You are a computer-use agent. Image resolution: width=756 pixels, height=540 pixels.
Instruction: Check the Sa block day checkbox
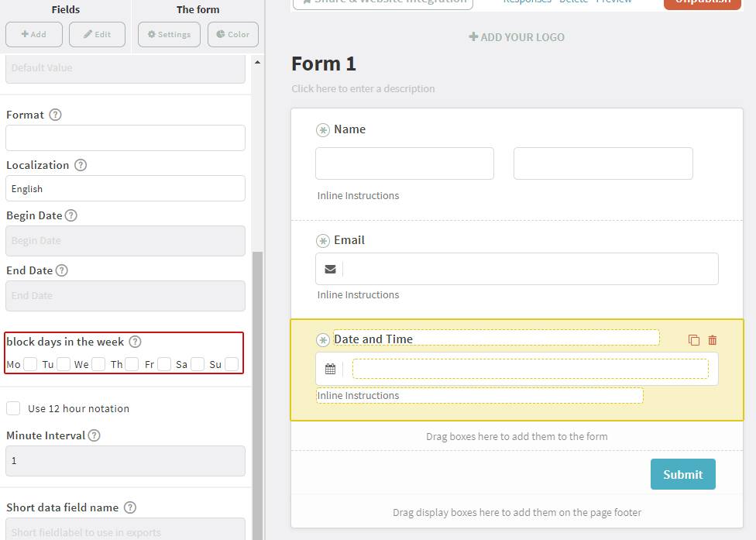click(x=198, y=364)
